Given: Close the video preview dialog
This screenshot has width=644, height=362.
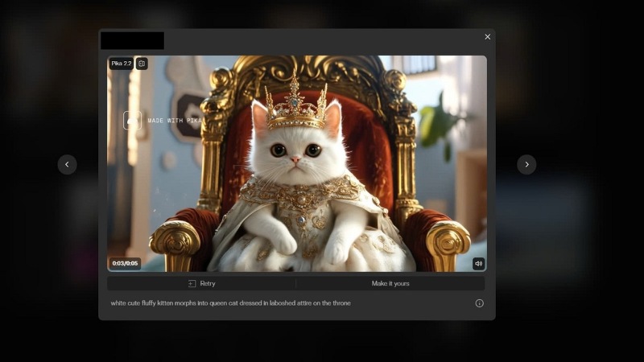Looking at the screenshot, I should pyautogui.click(x=487, y=37).
